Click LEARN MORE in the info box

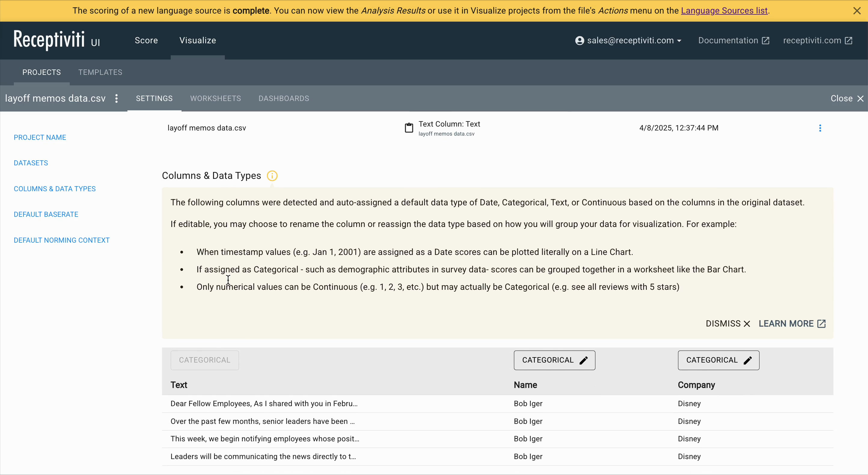[792, 324]
